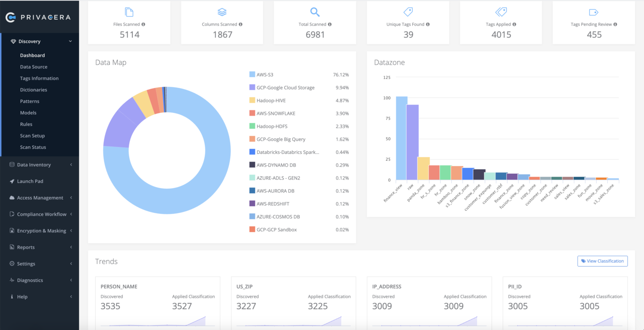
Task: Expand the Access Management section
Action: coord(70,197)
